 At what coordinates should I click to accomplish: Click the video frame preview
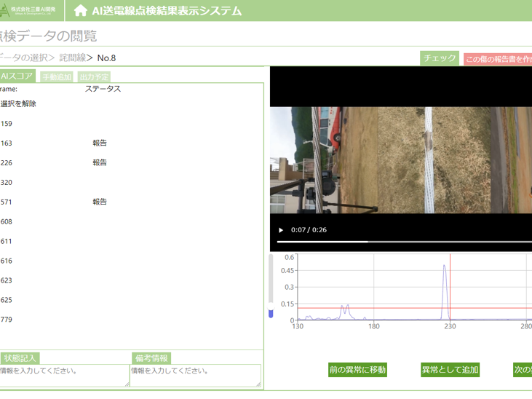pos(401,160)
